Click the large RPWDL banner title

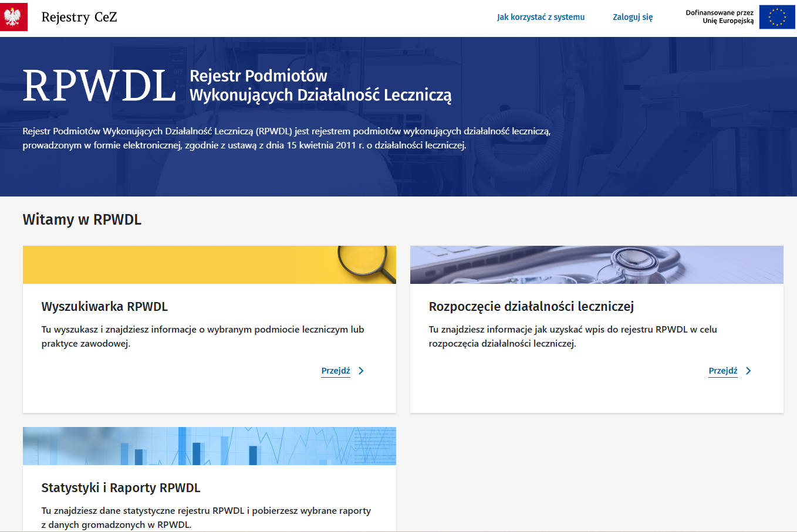[x=99, y=86]
